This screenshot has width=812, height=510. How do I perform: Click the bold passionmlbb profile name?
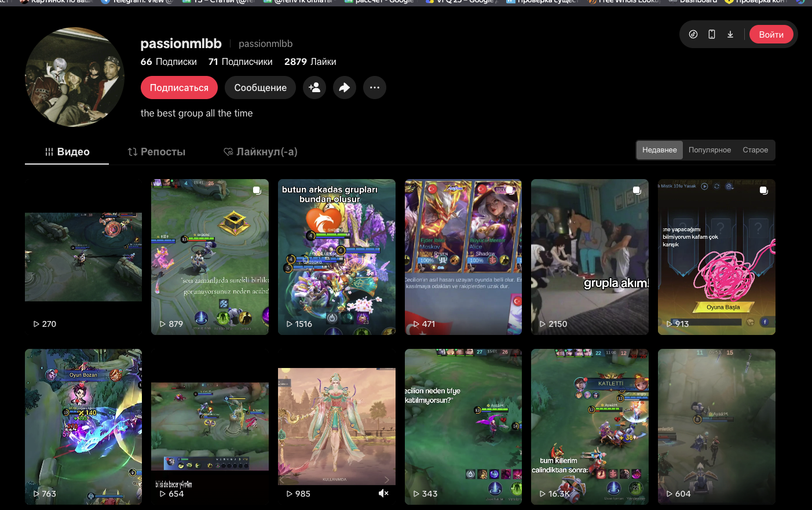[181, 43]
